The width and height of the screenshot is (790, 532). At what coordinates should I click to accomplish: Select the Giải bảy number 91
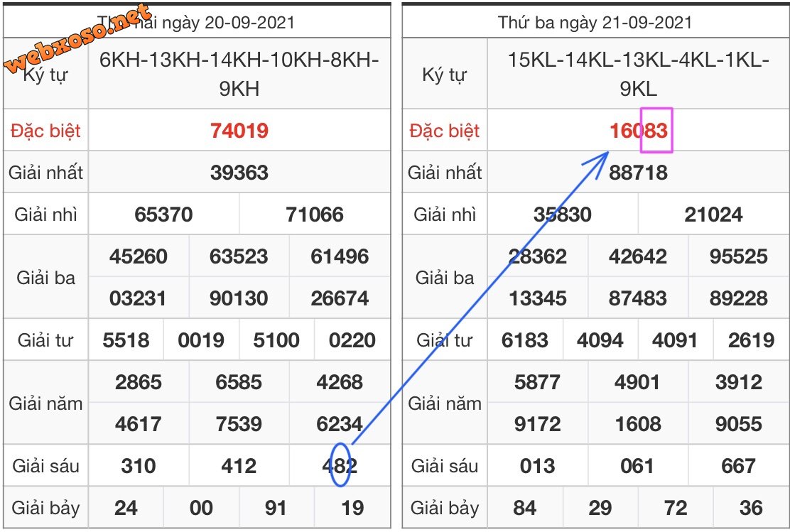pos(276,508)
